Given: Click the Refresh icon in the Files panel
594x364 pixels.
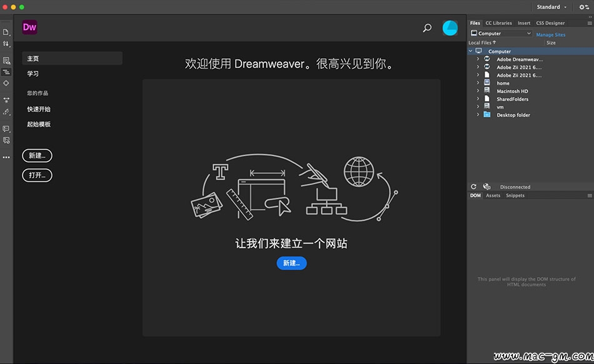Looking at the screenshot, I should (473, 187).
